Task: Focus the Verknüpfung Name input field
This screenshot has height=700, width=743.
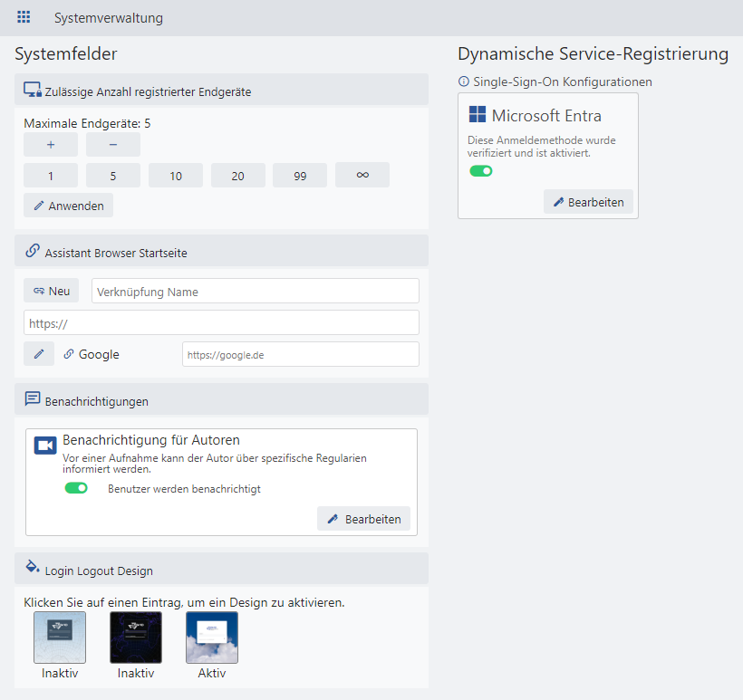Action: (255, 291)
